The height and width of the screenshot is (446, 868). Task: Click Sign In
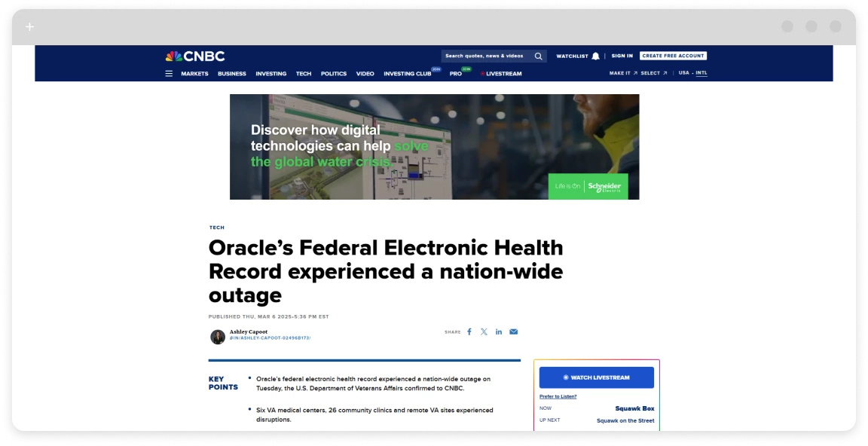(622, 56)
